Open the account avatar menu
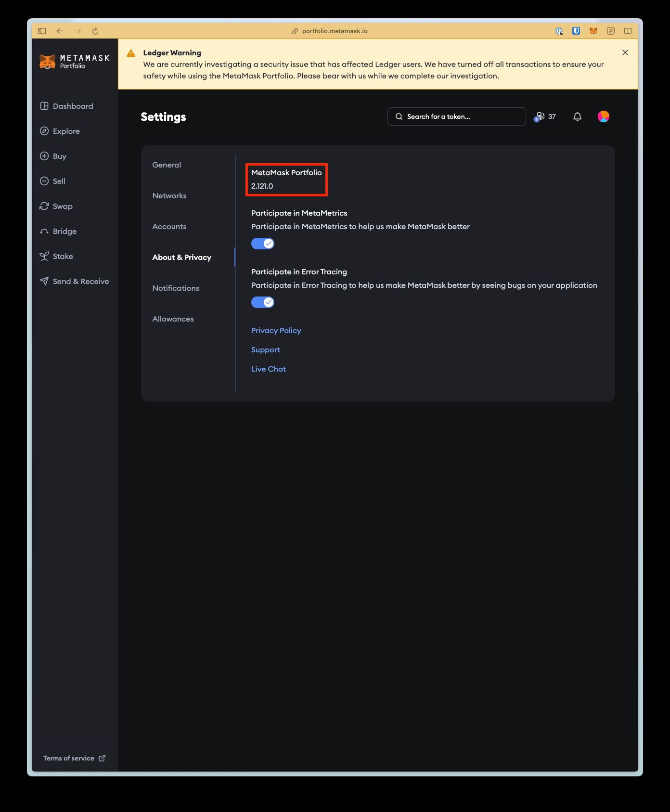Viewport: 670px width, 812px height. coord(603,116)
